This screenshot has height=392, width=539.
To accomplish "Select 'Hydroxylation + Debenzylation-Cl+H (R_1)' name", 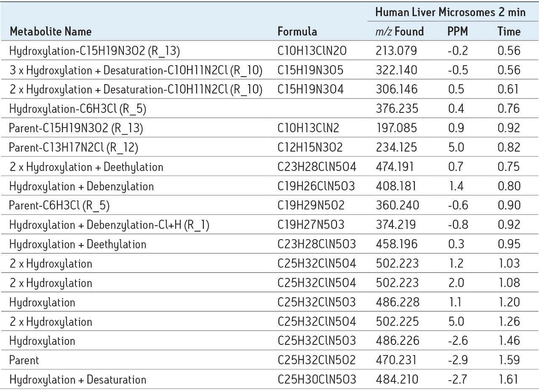I will [109, 225].
